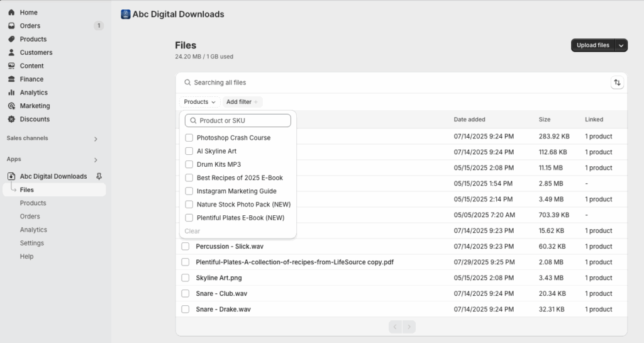Check the Drum Kits MP3 filter option
The width and height of the screenshot is (644, 343).
pyautogui.click(x=189, y=164)
